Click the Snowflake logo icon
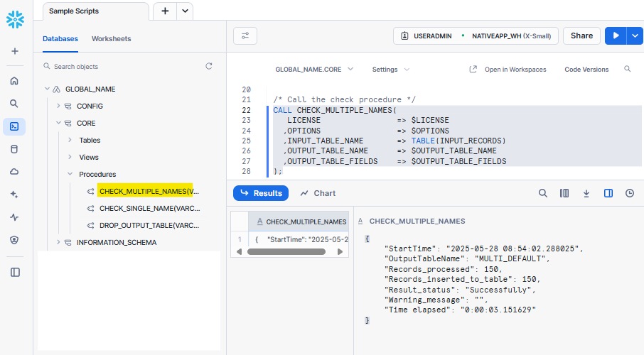The image size is (644, 355). [15, 19]
